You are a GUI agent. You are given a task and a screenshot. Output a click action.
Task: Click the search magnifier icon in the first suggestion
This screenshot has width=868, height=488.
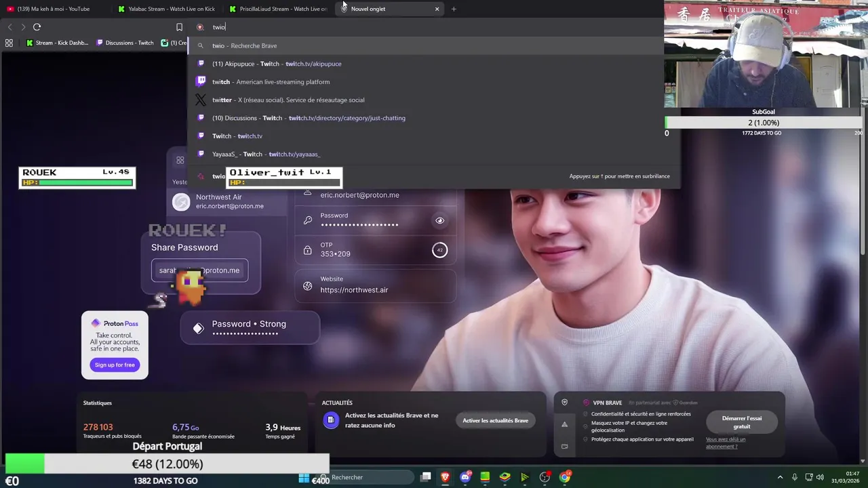(x=201, y=46)
